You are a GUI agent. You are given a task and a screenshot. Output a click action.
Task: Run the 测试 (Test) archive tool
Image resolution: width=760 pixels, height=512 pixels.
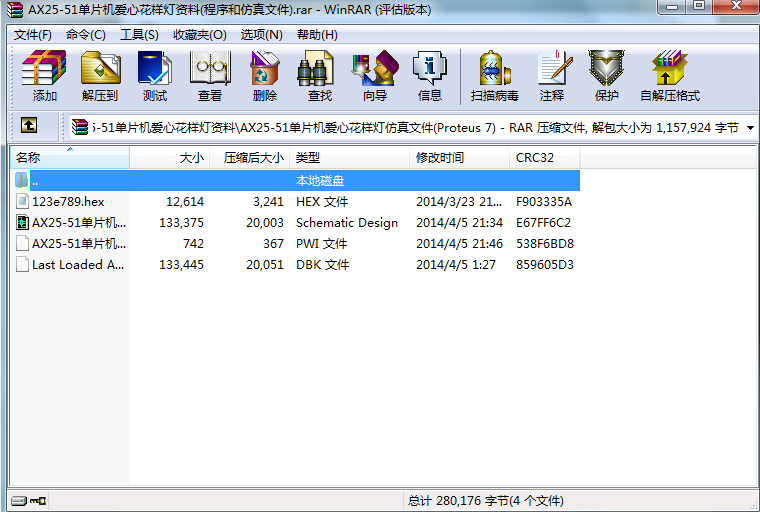tap(155, 68)
